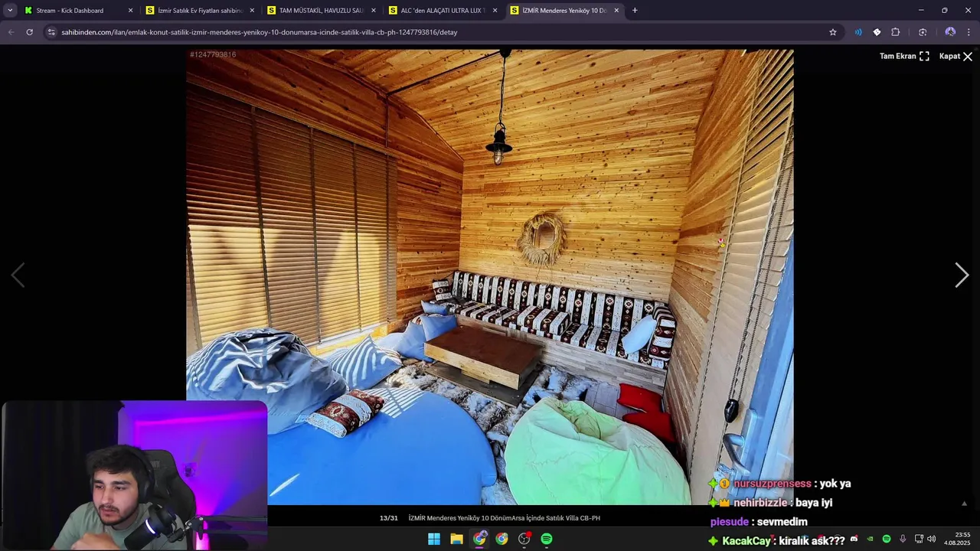
Task: Open Spotify from the taskbar
Action: (547, 539)
